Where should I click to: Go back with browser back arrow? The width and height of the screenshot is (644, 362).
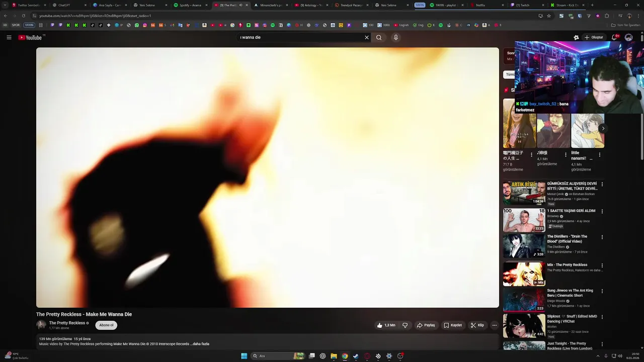click(x=6, y=16)
